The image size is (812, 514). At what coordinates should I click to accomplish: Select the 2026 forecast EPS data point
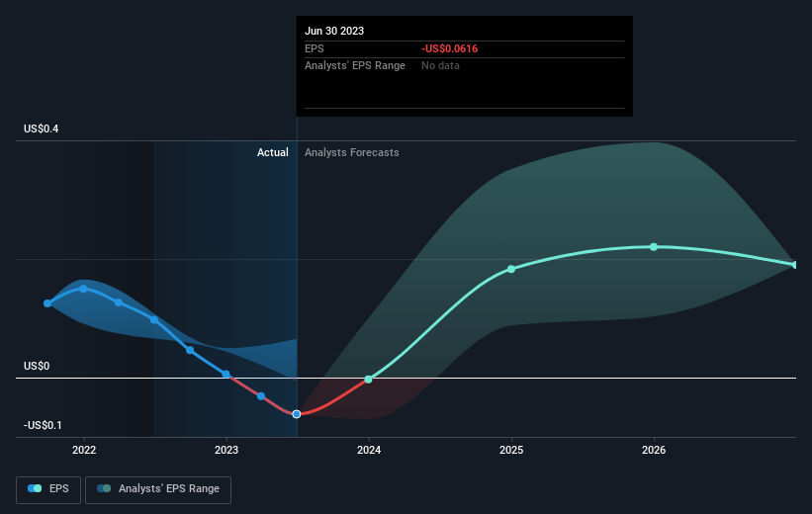click(x=654, y=247)
